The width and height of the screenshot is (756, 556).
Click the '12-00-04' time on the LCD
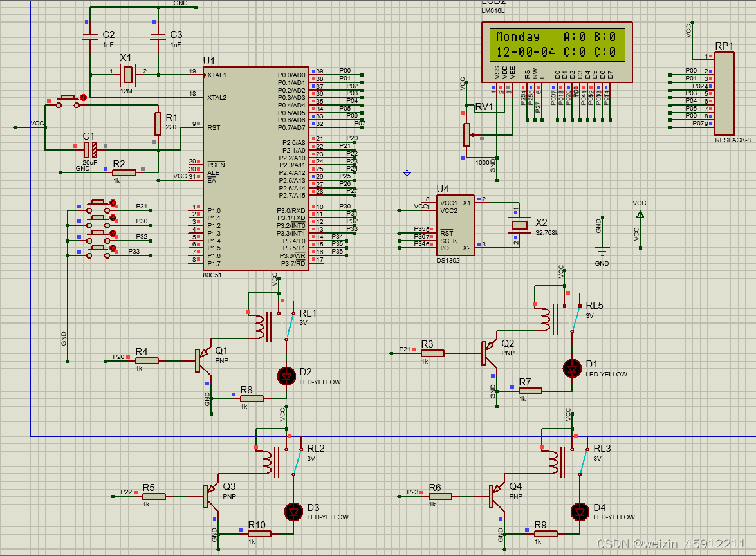click(x=526, y=52)
